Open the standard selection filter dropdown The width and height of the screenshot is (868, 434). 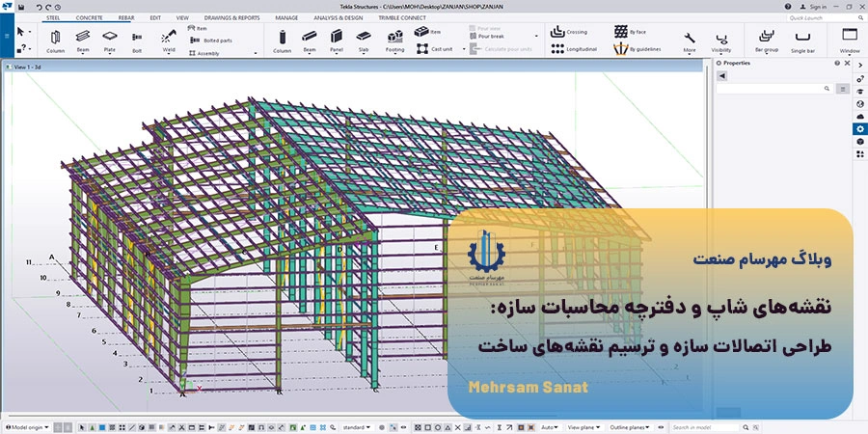pyautogui.click(x=357, y=427)
